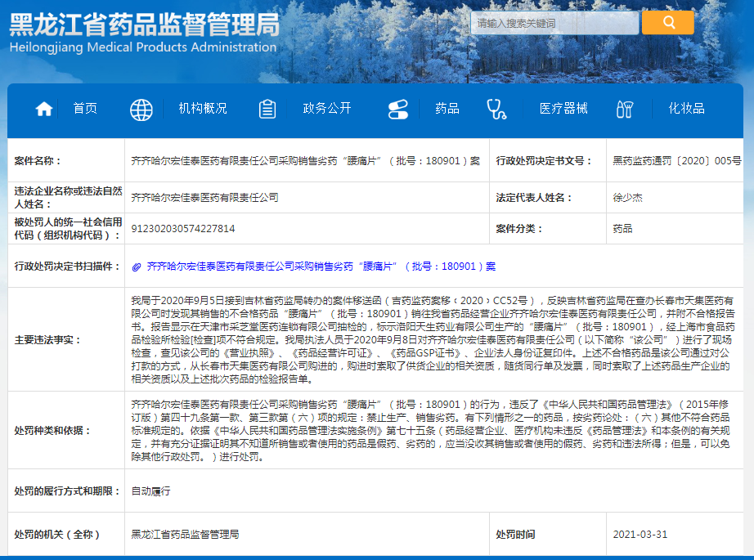The image size is (754, 560).
Task: Click the 案件名称 label cell
Action: pyautogui.click(x=66, y=160)
